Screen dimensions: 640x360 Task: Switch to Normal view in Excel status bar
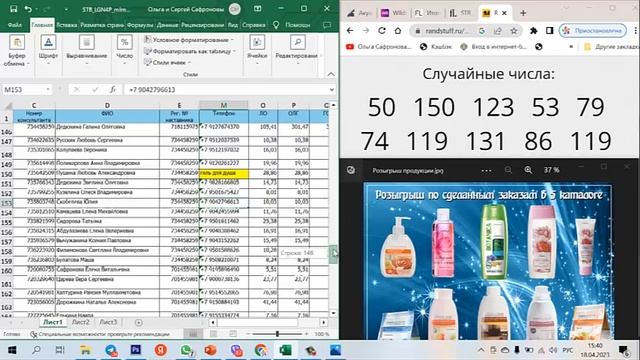(193, 334)
